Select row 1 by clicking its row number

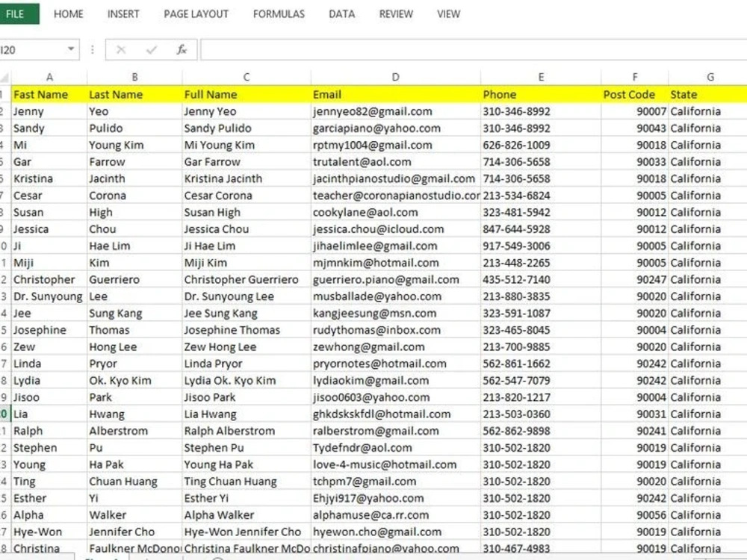tap(4, 94)
